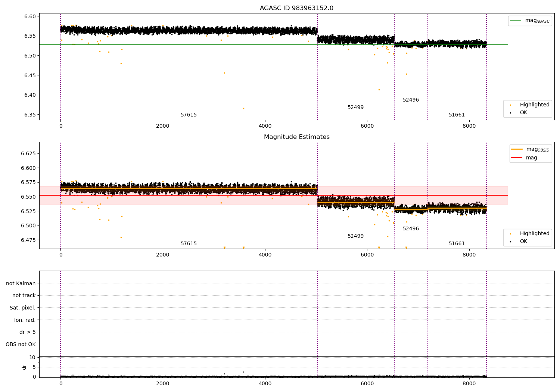The image size is (560, 392).
Task: Click lowest orange outlier point near 6.365 in top plot
Action: click(x=243, y=109)
